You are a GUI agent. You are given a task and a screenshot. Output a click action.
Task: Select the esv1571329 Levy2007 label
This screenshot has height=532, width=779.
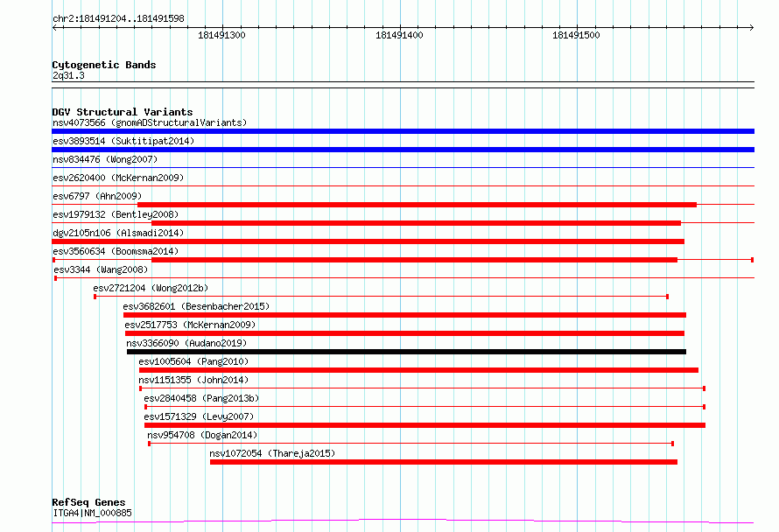[199, 416]
